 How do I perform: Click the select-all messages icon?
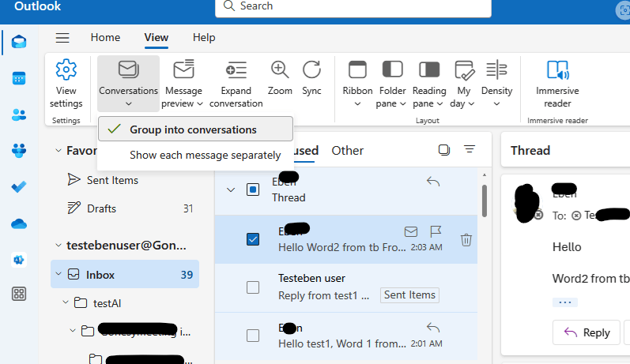coord(444,150)
